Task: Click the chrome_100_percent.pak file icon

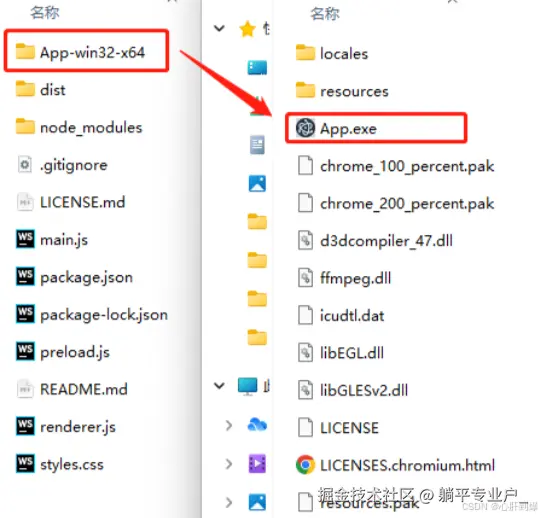Action: [305, 165]
